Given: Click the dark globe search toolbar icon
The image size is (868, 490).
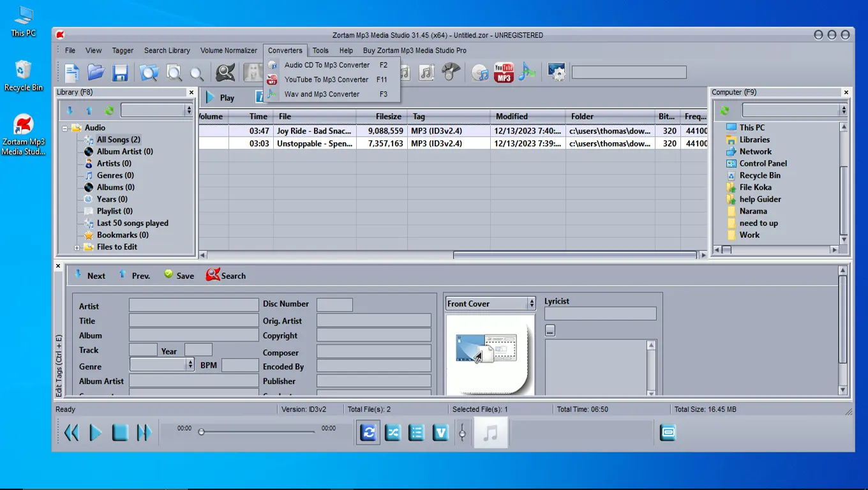Looking at the screenshot, I should (225, 73).
